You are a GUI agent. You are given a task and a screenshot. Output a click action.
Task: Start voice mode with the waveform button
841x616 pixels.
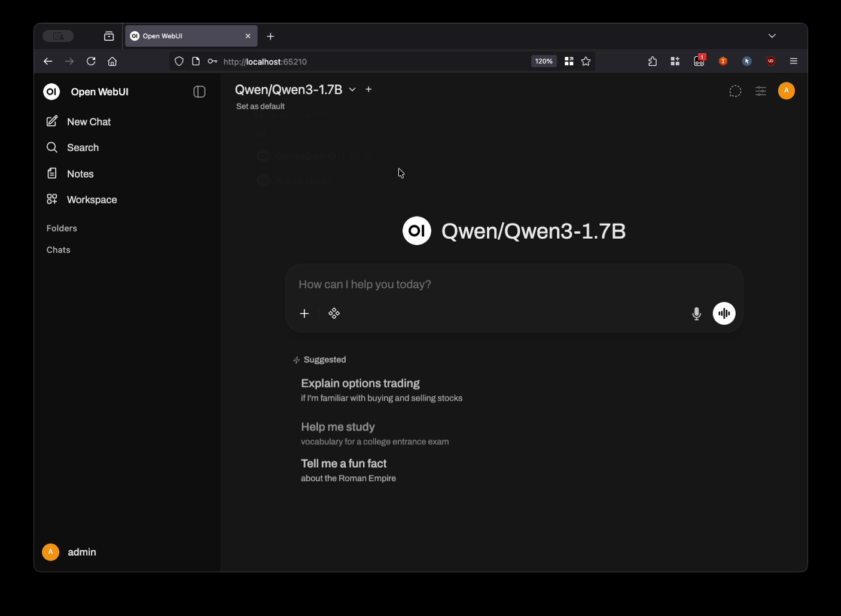click(724, 313)
